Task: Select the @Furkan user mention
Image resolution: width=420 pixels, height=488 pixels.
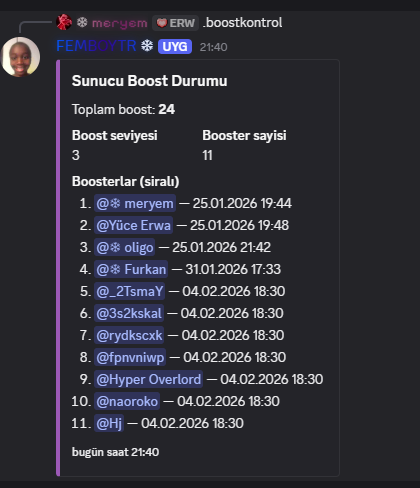Action: tap(131, 269)
